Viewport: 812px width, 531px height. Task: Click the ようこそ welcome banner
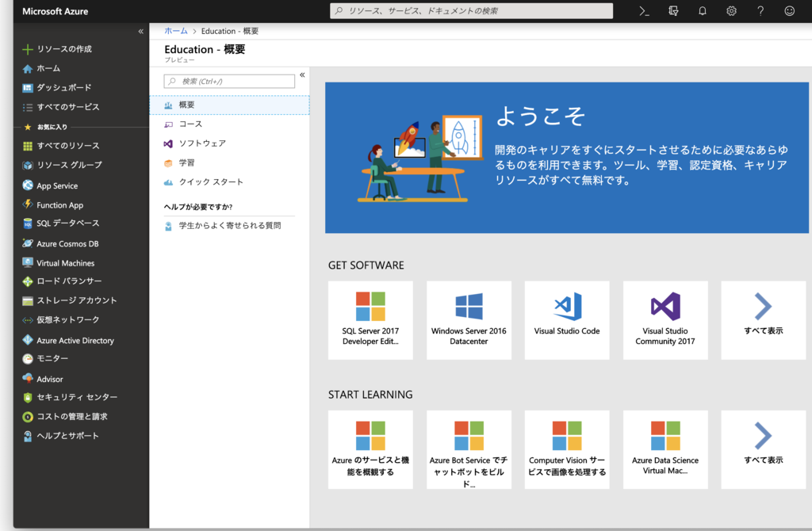pyautogui.click(x=566, y=158)
